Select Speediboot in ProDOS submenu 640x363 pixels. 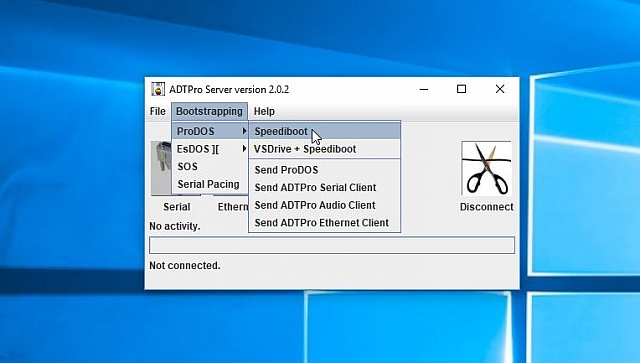pos(324,131)
